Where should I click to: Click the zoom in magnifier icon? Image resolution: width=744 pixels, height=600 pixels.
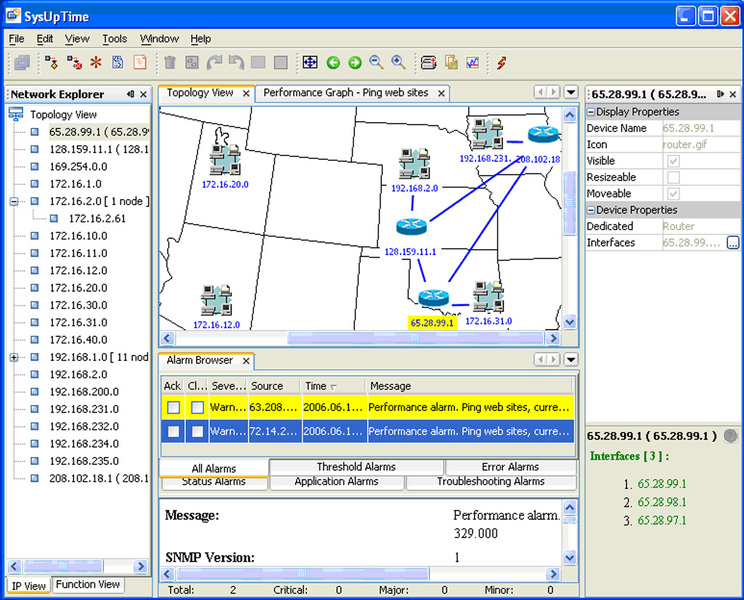coord(399,63)
